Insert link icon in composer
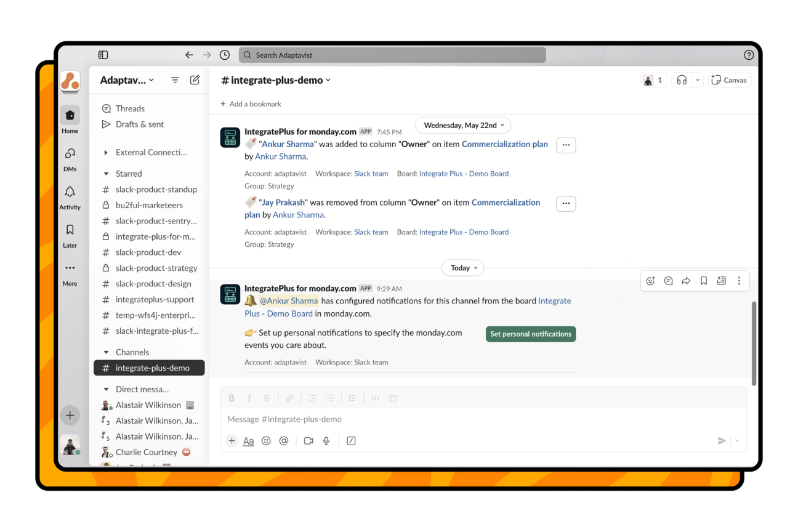This screenshot has height=532, width=798. tap(289, 398)
